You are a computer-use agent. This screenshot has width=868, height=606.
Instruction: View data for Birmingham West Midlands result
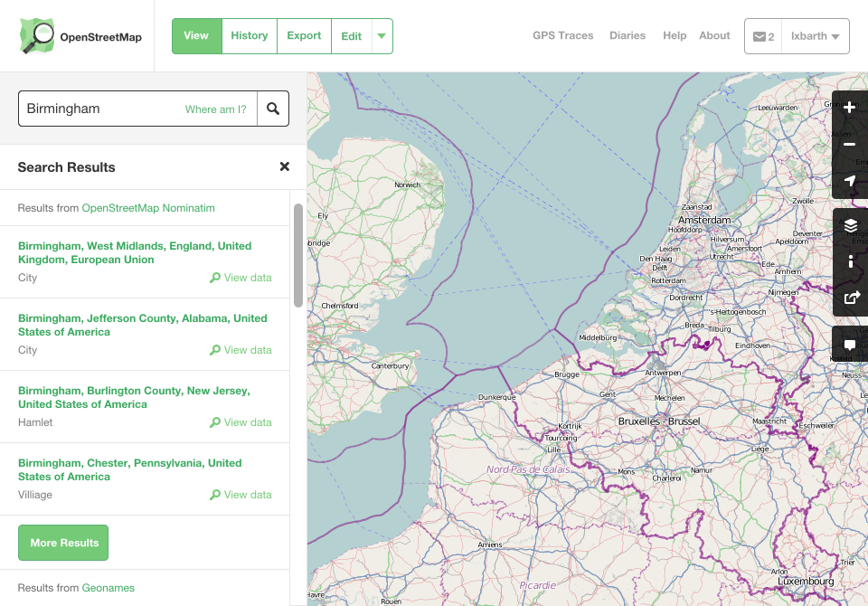(241, 278)
